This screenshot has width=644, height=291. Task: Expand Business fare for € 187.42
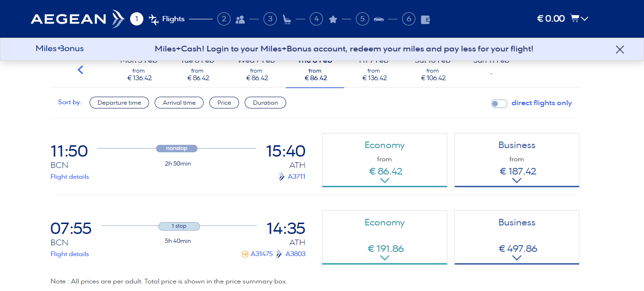point(517,160)
